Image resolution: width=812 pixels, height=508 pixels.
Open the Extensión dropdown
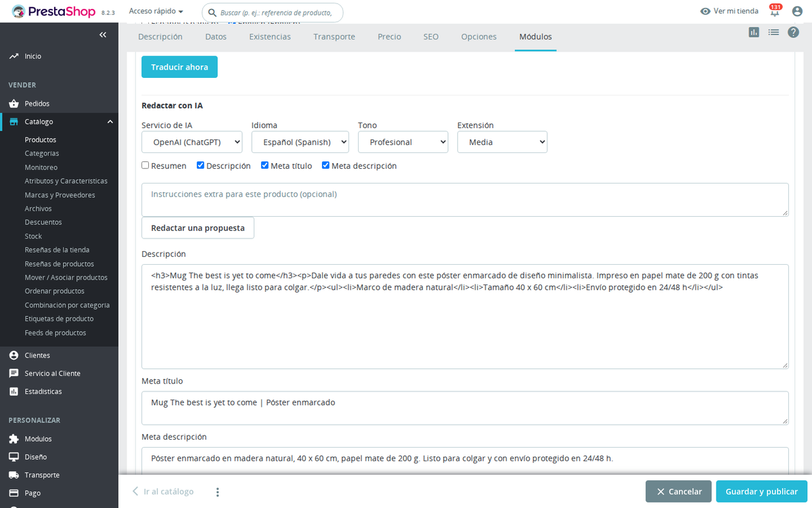502,142
